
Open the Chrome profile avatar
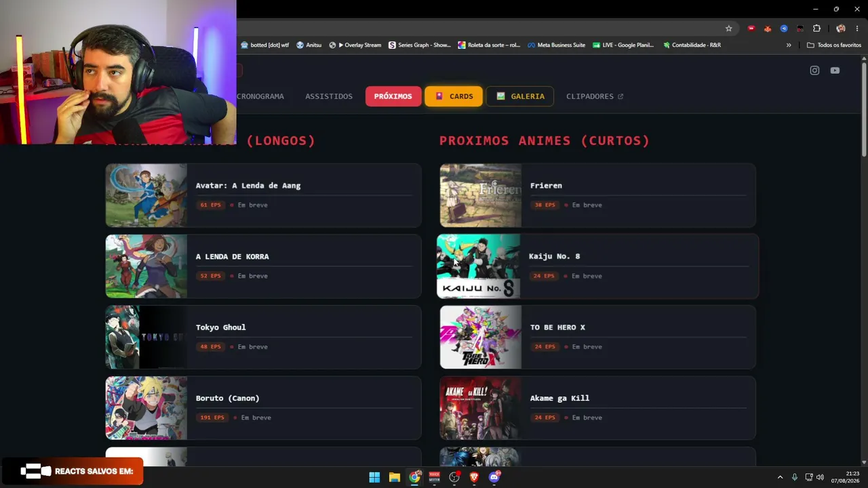[x=841, y=28]
